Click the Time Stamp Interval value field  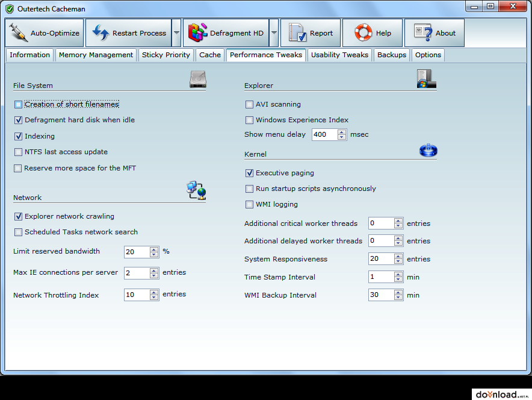click(382, 277)
